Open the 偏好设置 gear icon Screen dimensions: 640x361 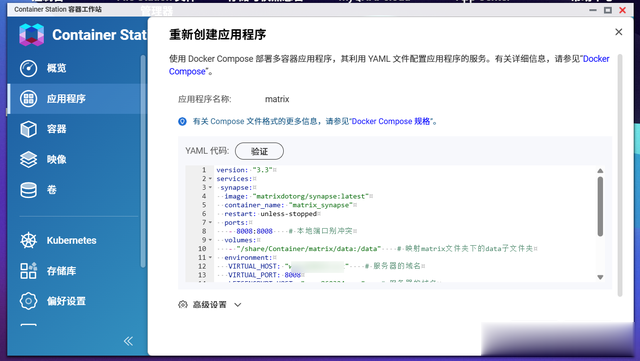[x=29, y=301]
